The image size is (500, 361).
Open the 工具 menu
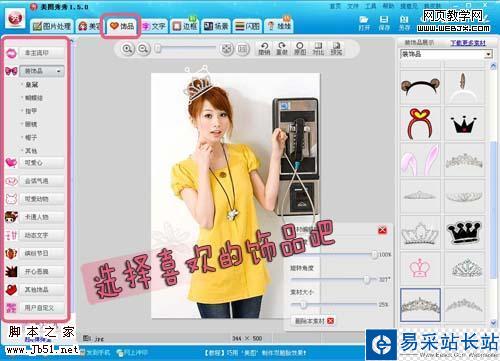(x=370, y=6)
